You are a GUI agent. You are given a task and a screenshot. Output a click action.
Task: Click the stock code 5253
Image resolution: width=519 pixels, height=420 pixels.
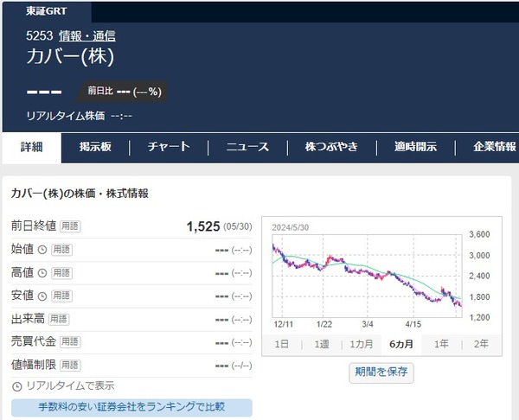[x=40, y=35]
